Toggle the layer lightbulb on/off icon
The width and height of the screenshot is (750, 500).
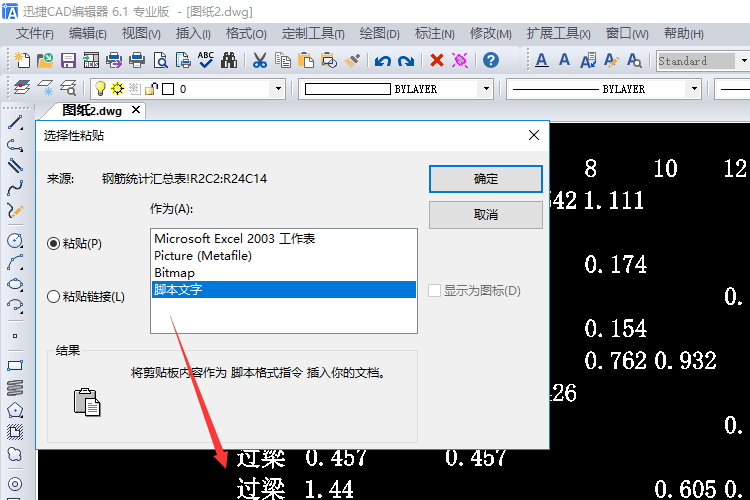point(99,89)
